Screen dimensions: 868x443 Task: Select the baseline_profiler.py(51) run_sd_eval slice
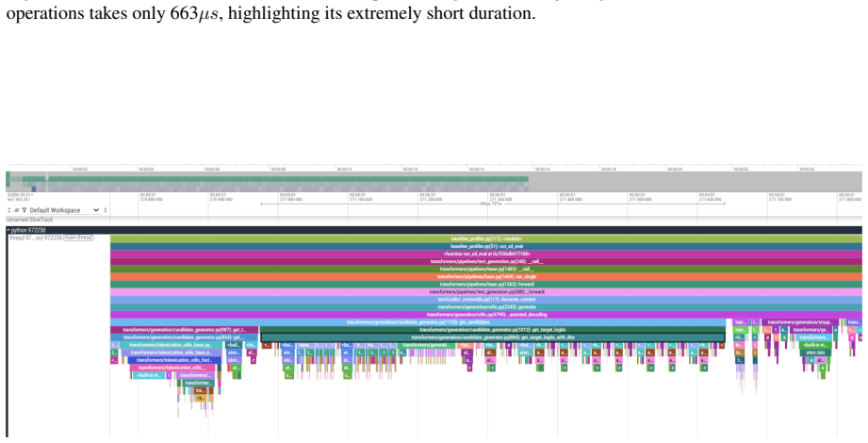pyautogui.click(x=486, y=246)
